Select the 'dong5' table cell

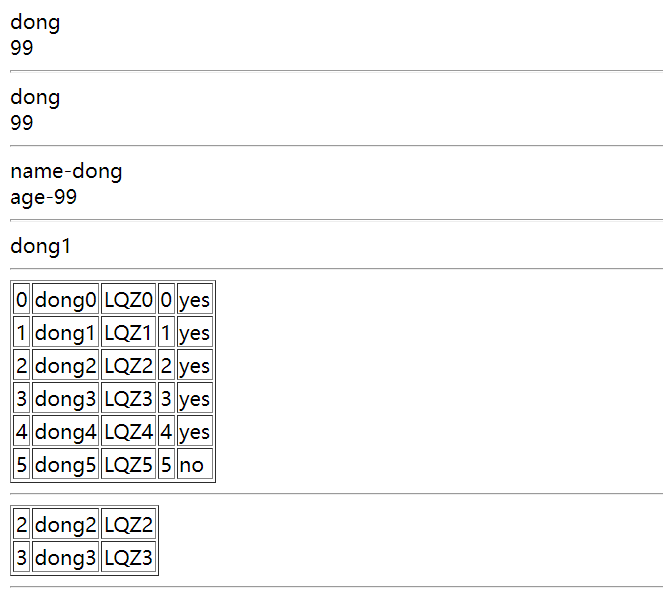(66, 464)
